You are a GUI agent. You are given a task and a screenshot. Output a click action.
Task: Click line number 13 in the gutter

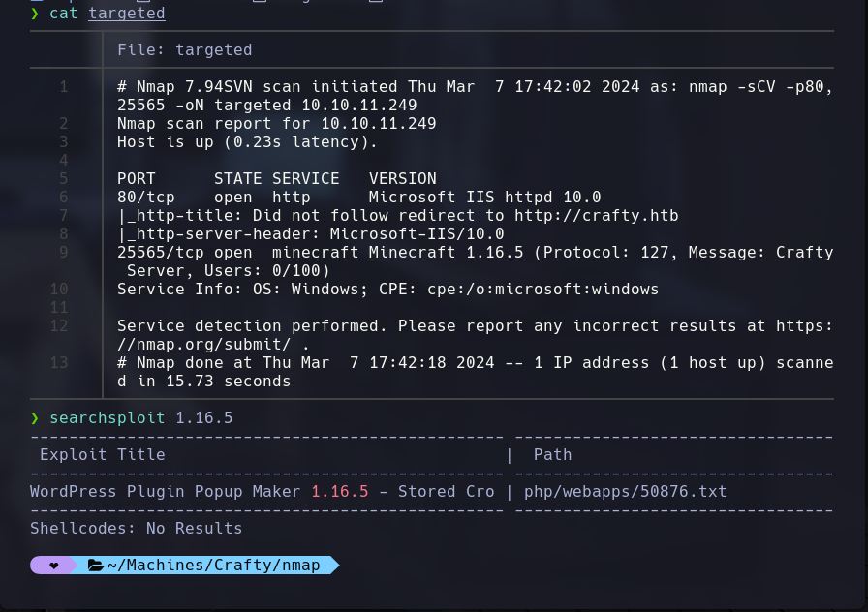coord(59,363)
